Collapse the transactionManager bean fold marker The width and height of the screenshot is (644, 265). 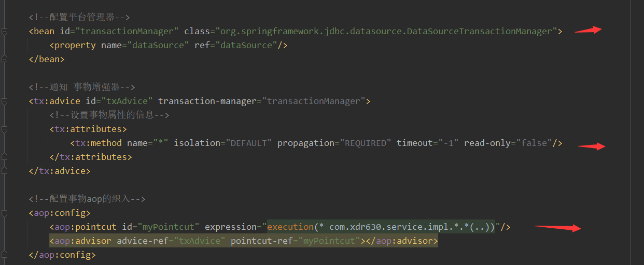pyautogui.click(x=5, y=32)
